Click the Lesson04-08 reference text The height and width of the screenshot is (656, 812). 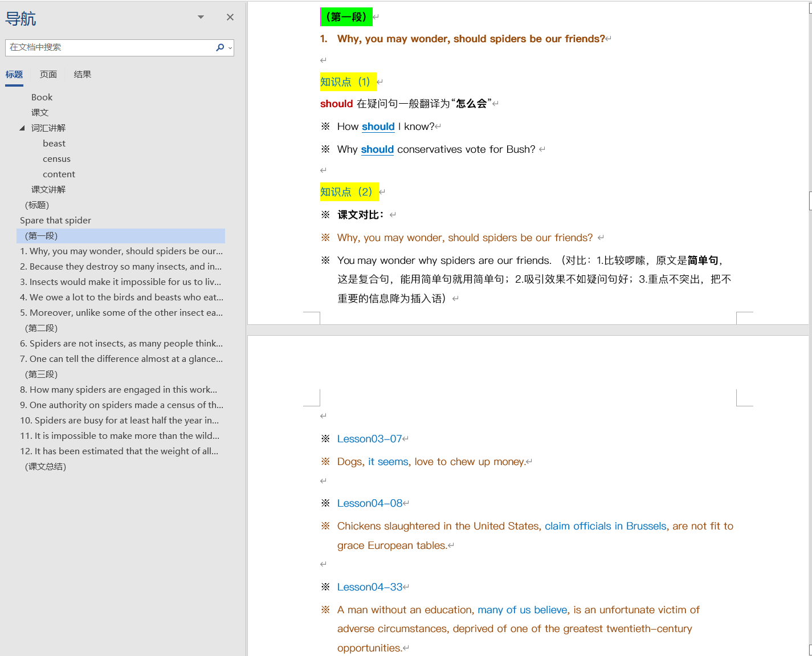tap(370, 503)
